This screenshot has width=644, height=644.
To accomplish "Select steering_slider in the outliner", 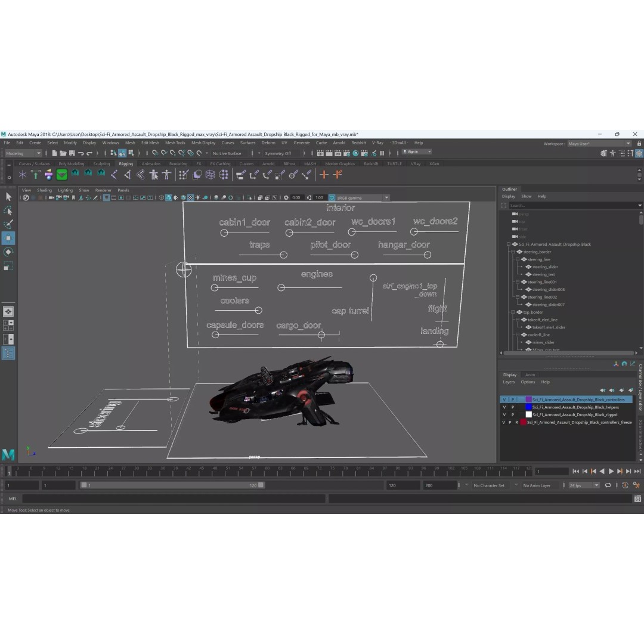I will tap(545, 267).
